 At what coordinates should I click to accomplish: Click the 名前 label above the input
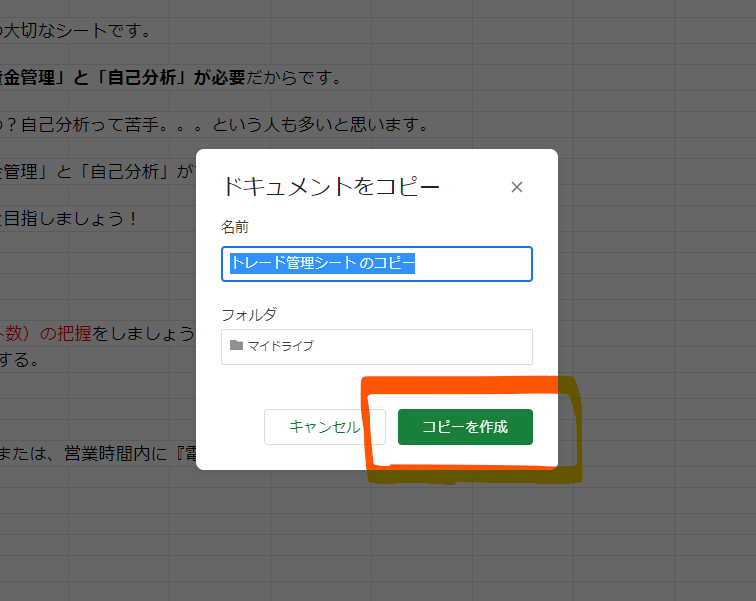pyautogui.click(x=235, y=227)
